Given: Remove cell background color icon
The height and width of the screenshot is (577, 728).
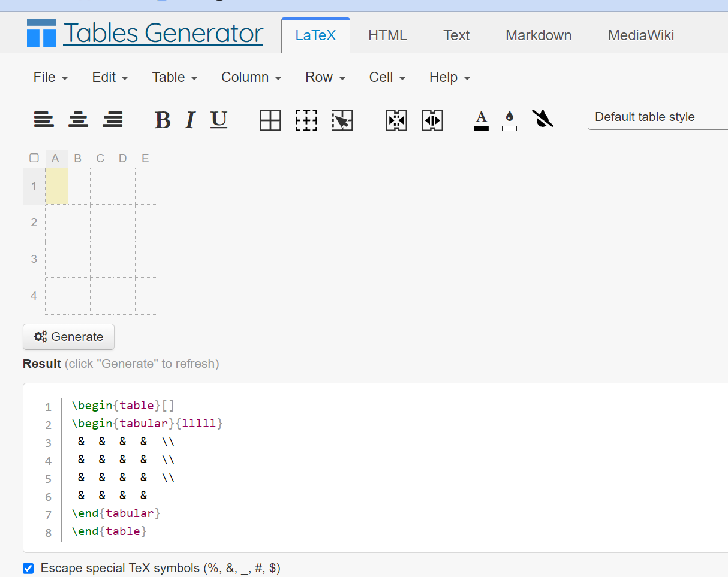Looking at the screenshot, I should [543, 119].
